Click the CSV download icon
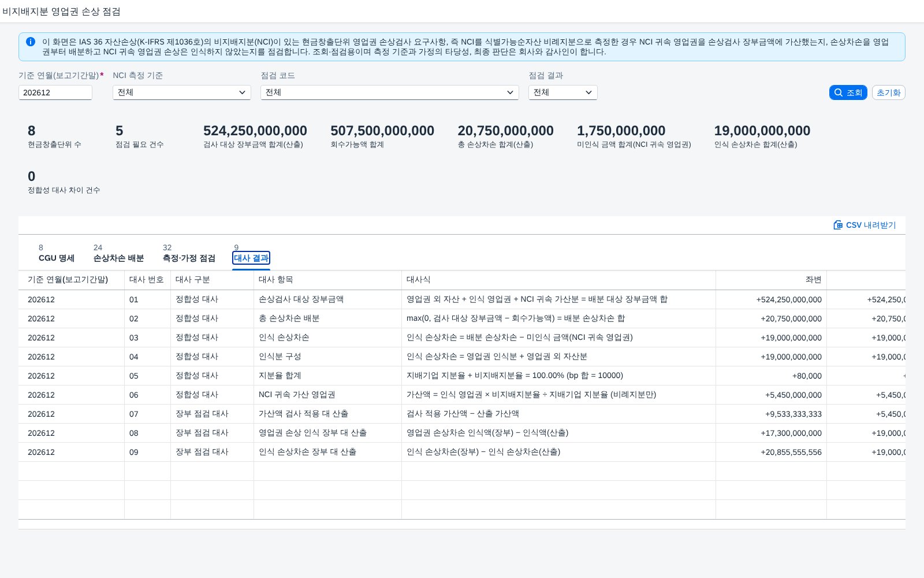Viewport: 924px width, 578px height. [838, 225]
